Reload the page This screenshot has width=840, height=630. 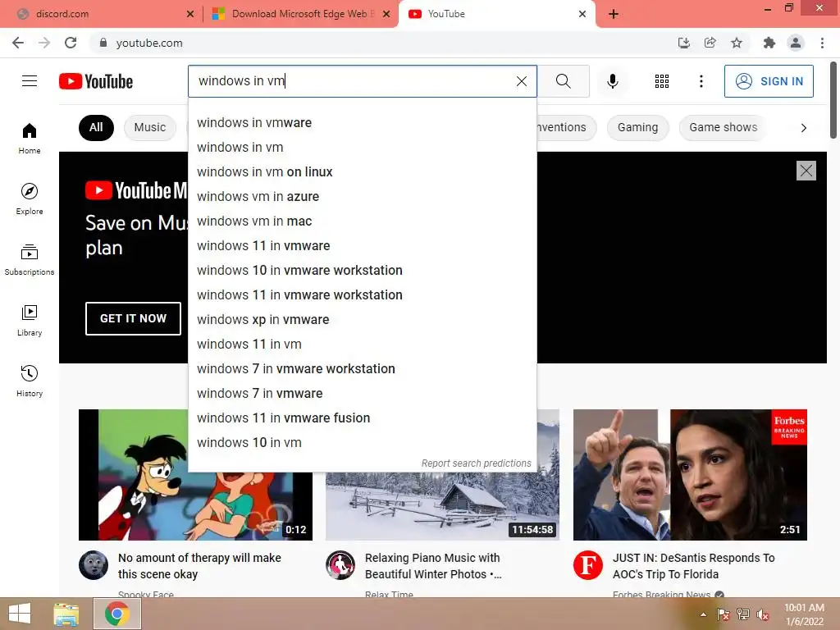pyautogui.click(x=71, y=43)
